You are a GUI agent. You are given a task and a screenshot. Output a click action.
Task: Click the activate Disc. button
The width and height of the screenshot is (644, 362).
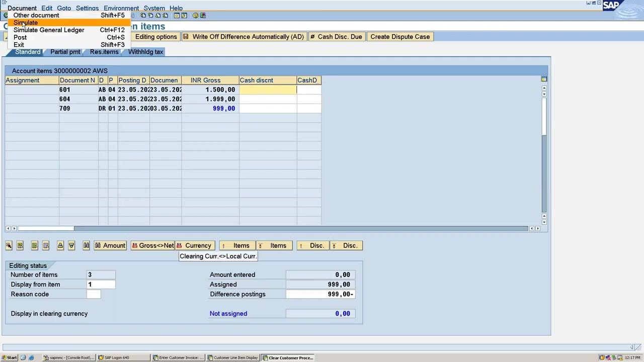pos(313,245)
